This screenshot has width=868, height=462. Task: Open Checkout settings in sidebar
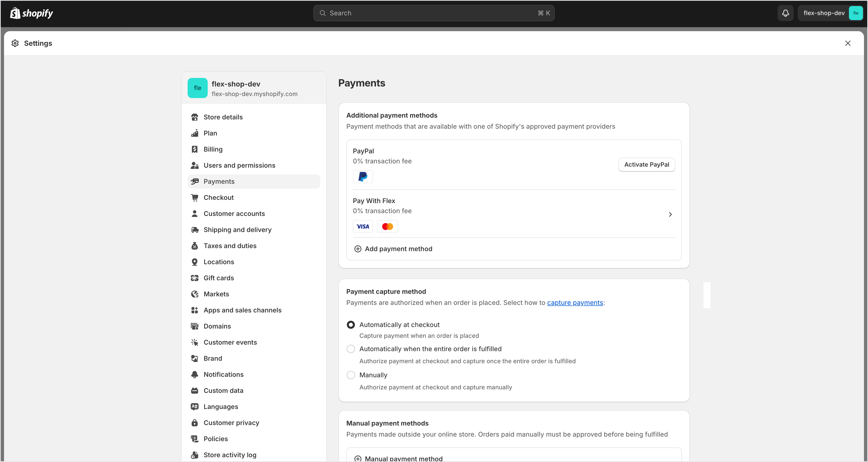click(218, 198)
